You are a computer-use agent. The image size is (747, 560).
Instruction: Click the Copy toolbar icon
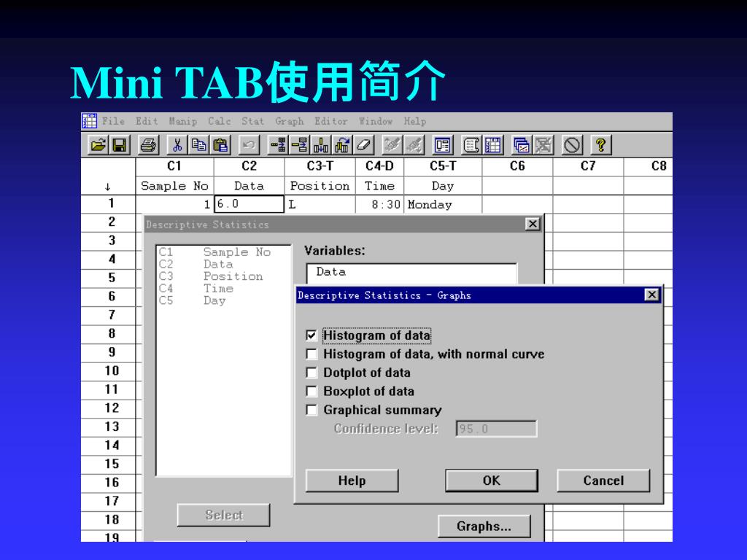199,145
